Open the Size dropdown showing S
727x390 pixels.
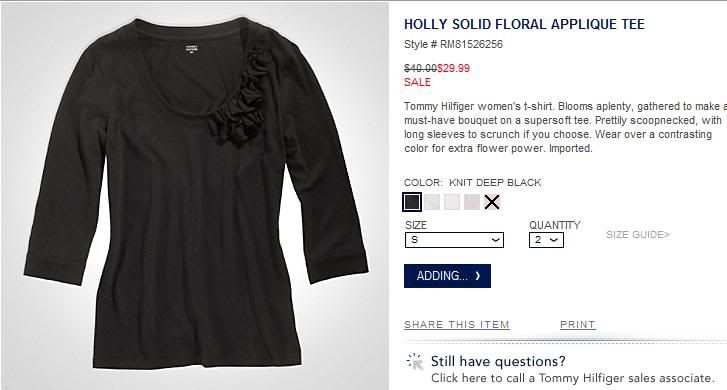[454, 240]
